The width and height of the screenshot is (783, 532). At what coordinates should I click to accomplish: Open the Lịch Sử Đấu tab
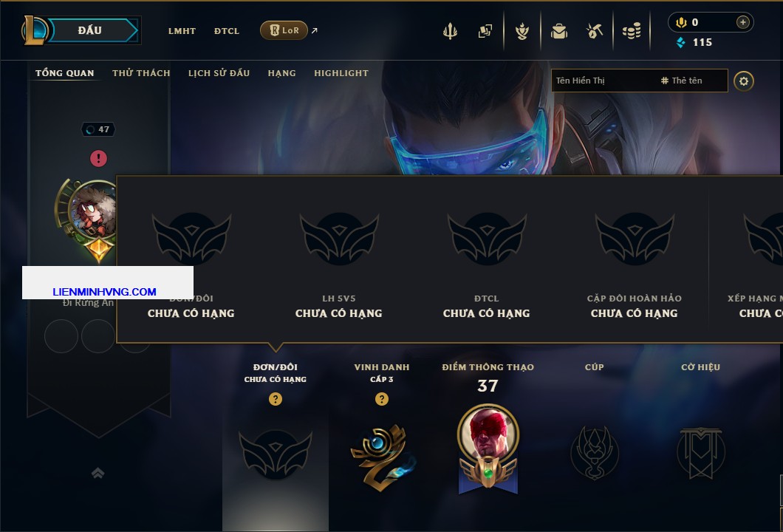[219, 73]
